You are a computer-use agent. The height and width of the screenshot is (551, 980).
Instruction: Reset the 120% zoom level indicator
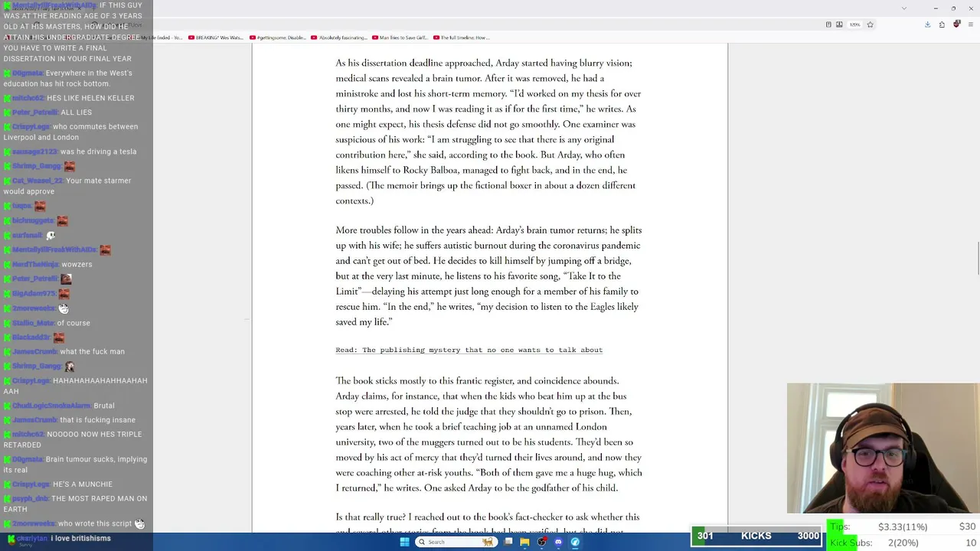(x=854, y=24)
